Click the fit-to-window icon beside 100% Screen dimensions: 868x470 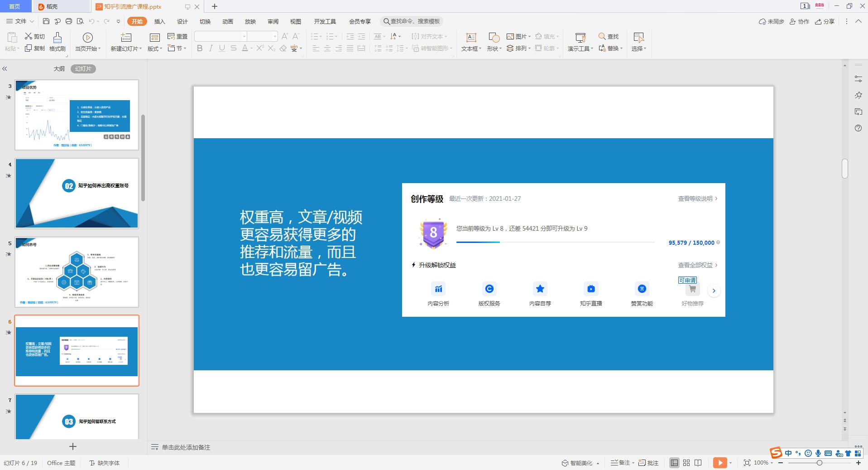747,463
